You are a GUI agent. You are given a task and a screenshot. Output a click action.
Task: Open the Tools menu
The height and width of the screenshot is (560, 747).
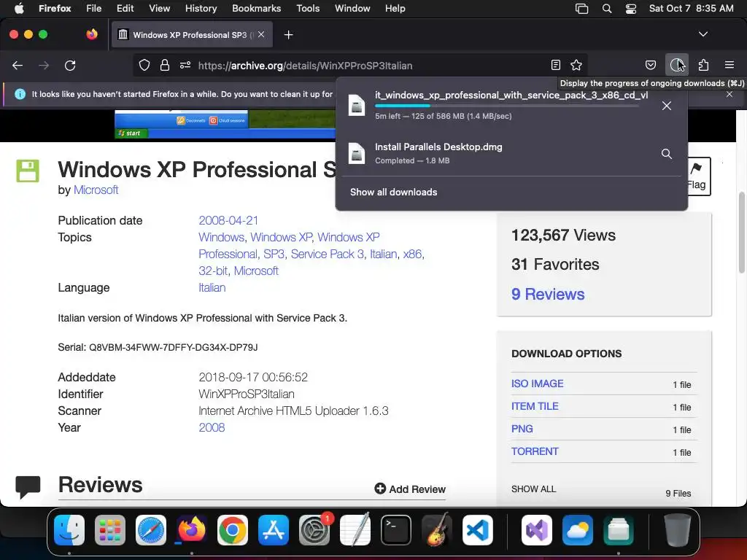tap(308, 8)
